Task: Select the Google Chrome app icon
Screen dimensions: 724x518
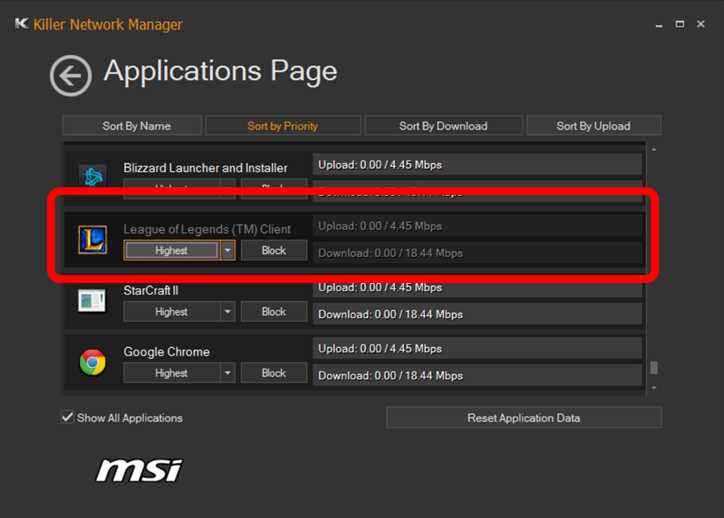Action: (92, 362)
